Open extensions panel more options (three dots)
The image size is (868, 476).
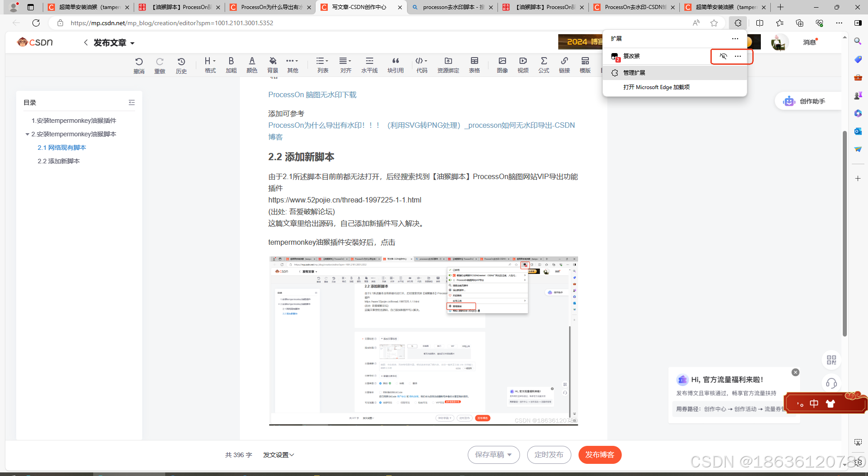tap(735, 39)
